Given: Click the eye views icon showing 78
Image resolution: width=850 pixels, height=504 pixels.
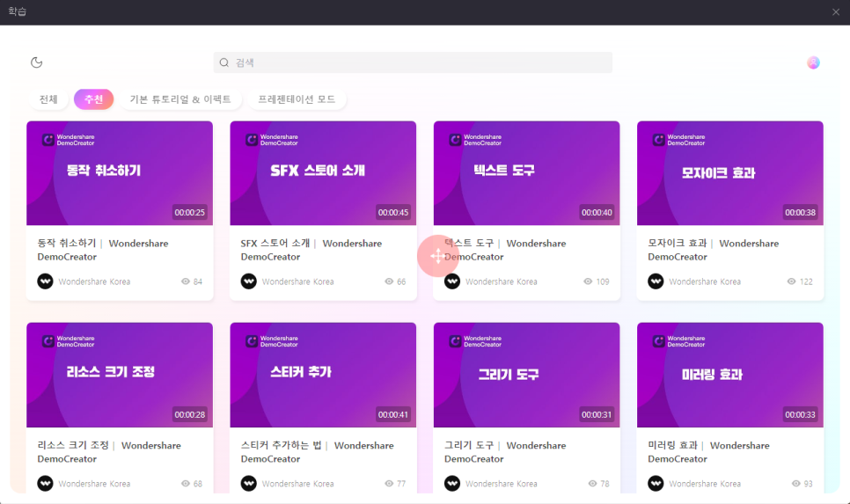Looking at the screenshot, I should [592, 484].
